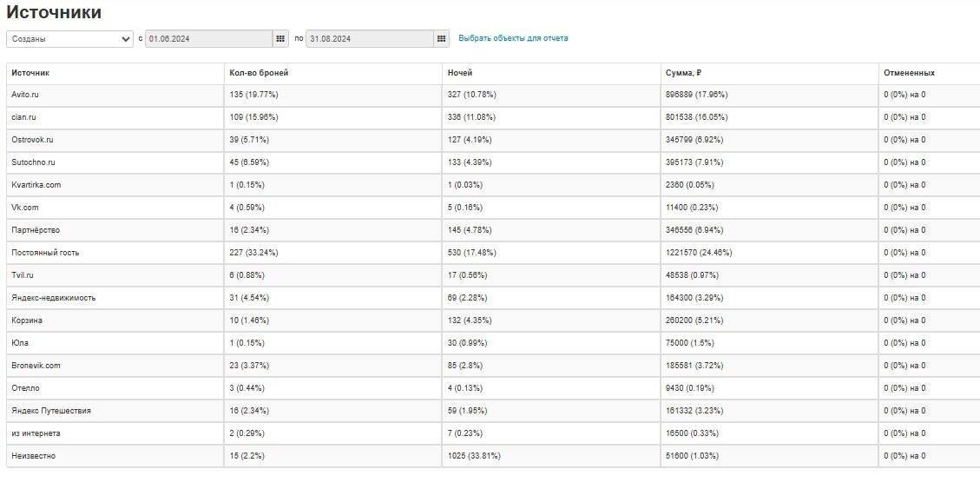Sort by "Сумма, ₽" column header

(x=683, y=73)
